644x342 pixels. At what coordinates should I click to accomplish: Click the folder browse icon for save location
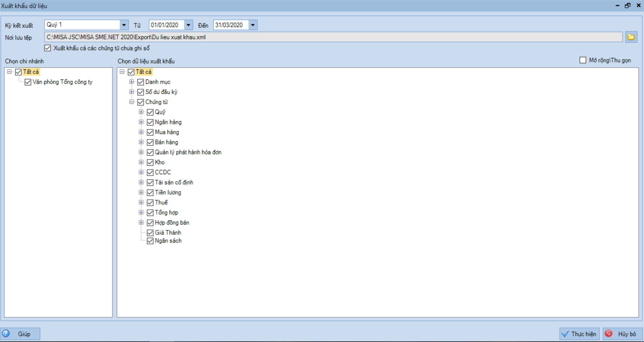[x=631, y=37]
